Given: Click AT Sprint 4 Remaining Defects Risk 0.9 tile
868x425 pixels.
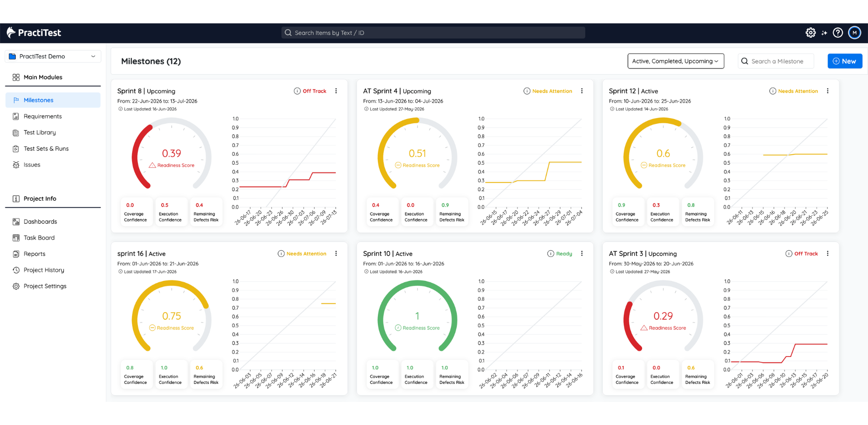Looking at the screenshot, I should (x=452, y=212).
